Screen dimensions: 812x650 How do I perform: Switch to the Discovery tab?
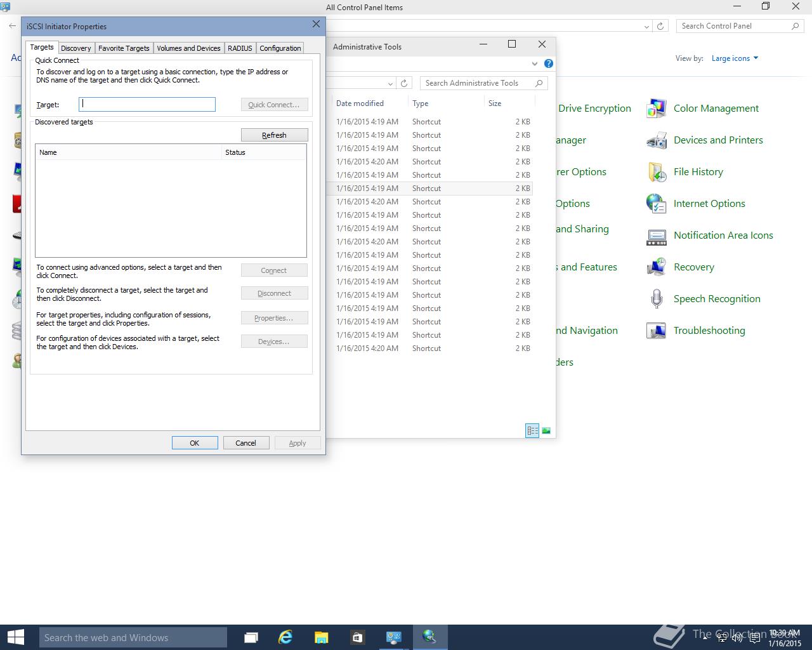[x=76, y=48]
